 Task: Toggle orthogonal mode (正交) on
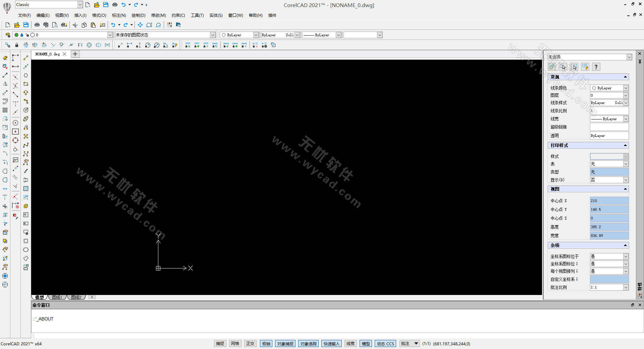click(x=250, y=344)
